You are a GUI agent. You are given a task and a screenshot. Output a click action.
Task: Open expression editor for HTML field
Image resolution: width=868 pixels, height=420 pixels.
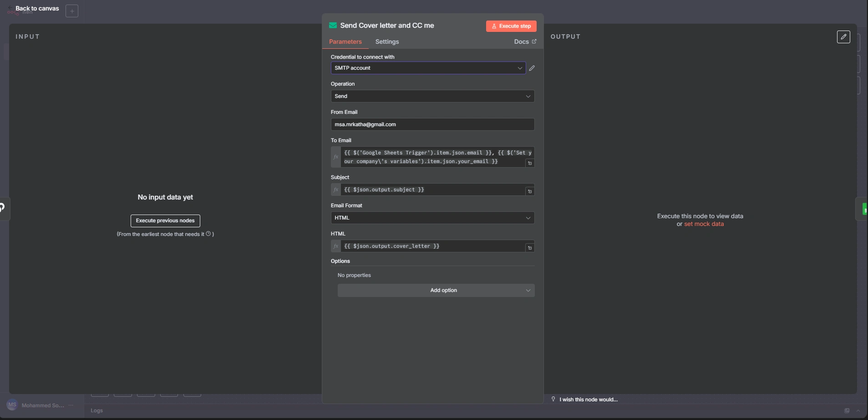coord(530,248)
